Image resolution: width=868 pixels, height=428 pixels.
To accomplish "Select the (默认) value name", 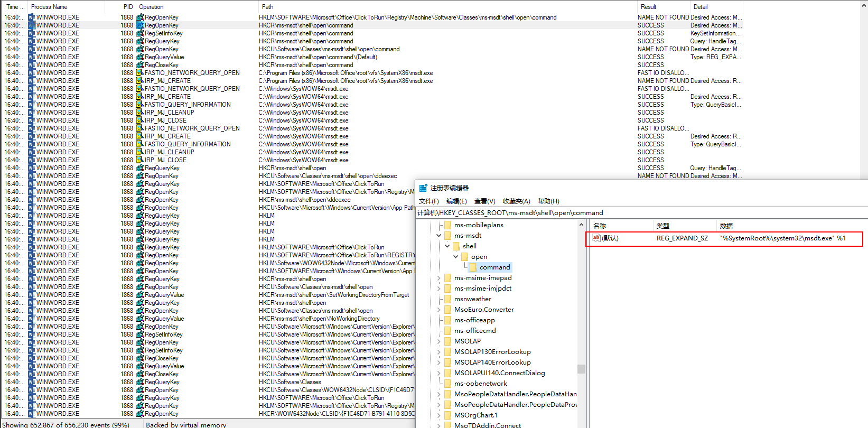I will (610, 238).
